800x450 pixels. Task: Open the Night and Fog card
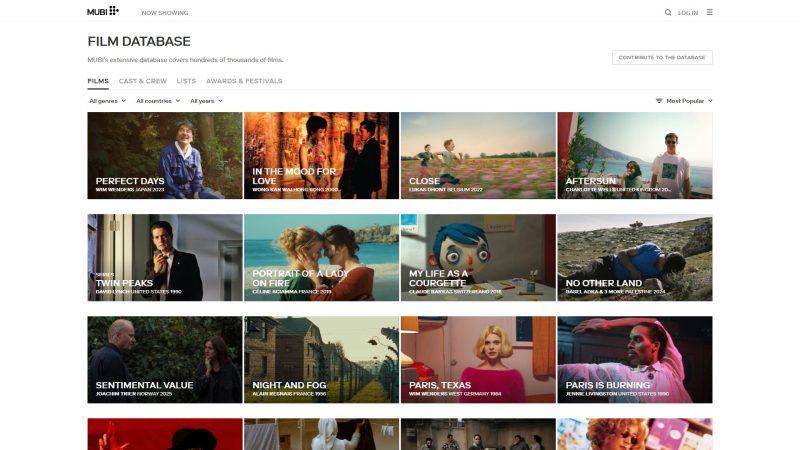click(x=321, y=360)
